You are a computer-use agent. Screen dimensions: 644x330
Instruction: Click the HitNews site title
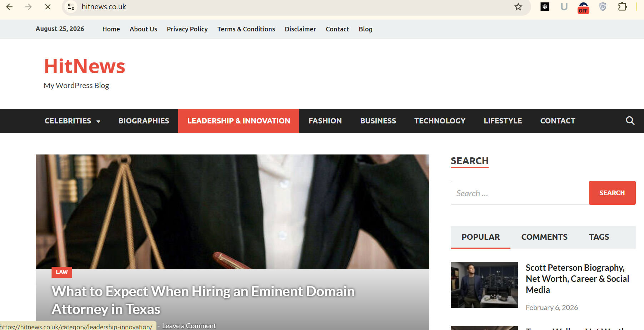pyautogui.click(x=85, y=66)
